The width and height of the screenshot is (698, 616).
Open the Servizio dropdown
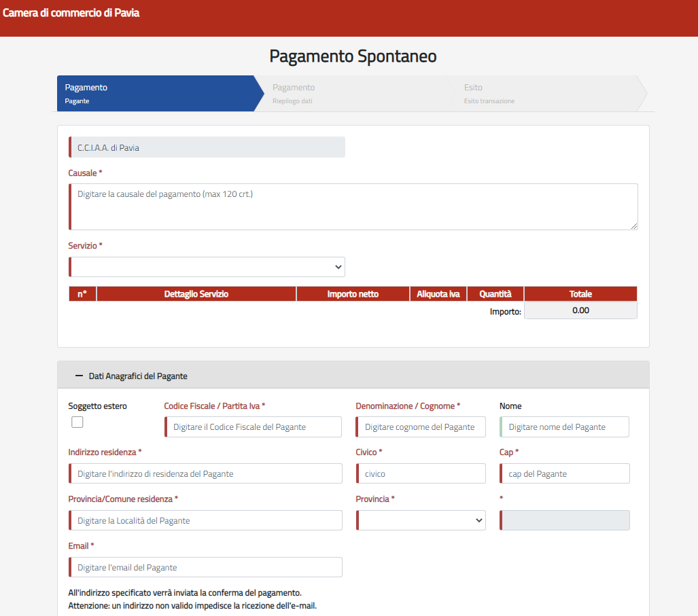[x=207, y=267]
